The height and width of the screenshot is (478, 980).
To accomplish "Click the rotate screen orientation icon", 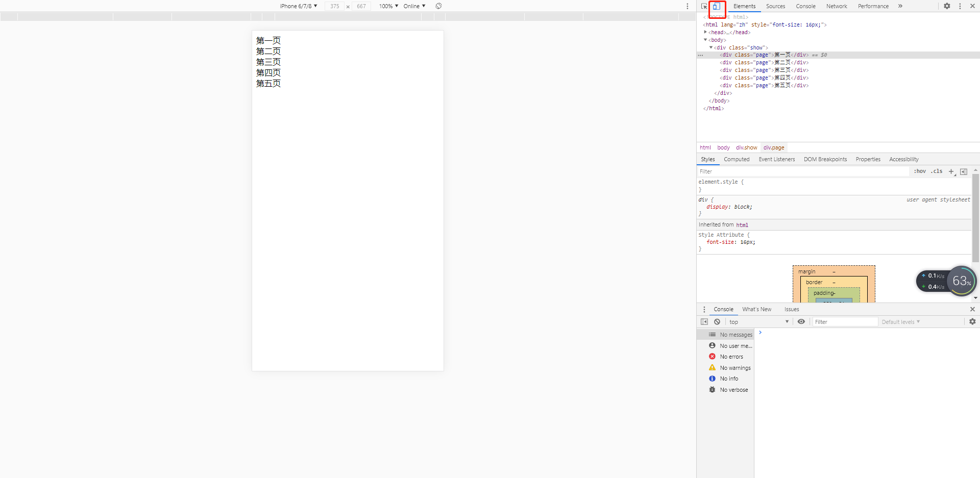I will (x=438, y=6).
